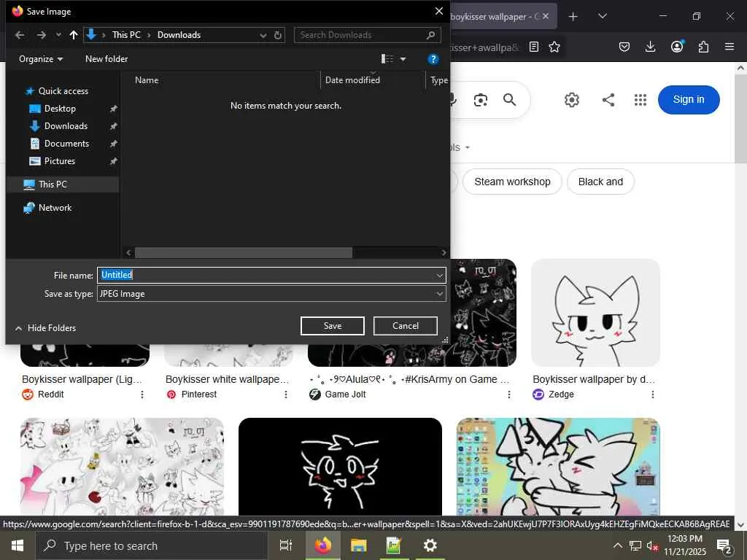747x560 pixels.
Task: Open Firefox extensions puzzle icon
Action: (x=703, y=47)
